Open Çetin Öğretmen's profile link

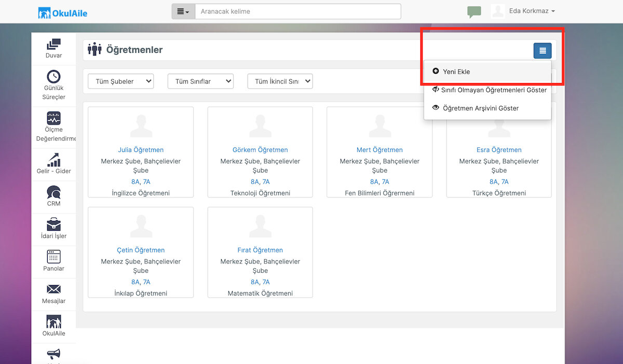pos(141,250)
